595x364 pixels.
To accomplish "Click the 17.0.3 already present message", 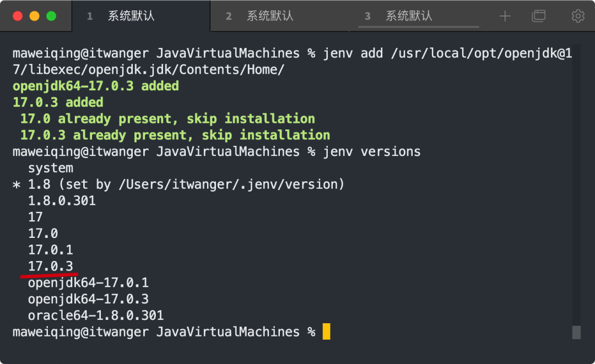I will tap(175, 135).
